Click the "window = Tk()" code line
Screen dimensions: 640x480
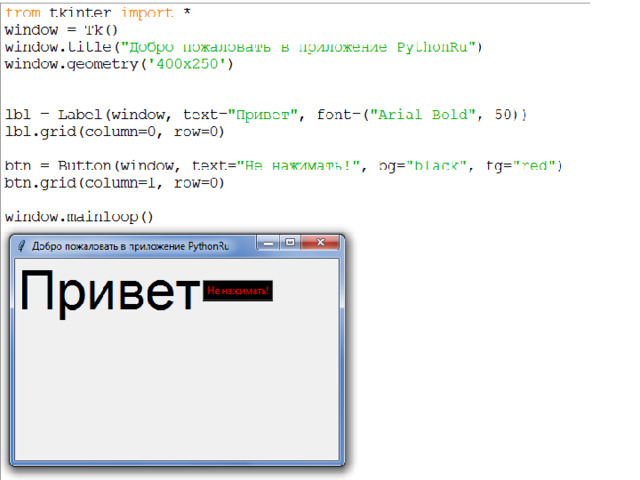(x=61, y=30)
